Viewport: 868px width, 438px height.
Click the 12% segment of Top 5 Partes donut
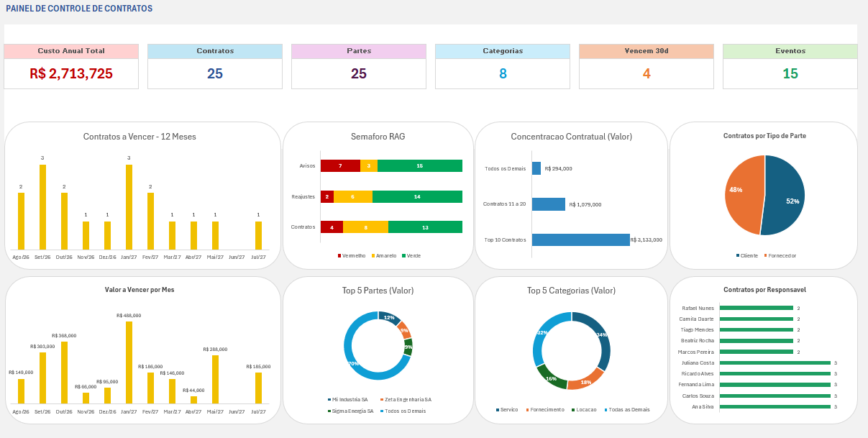390,317
